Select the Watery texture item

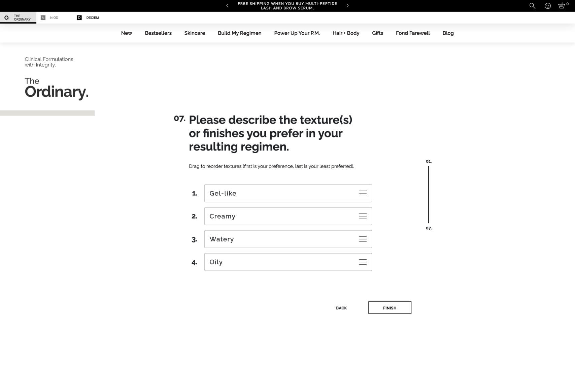tap(288, 239)
